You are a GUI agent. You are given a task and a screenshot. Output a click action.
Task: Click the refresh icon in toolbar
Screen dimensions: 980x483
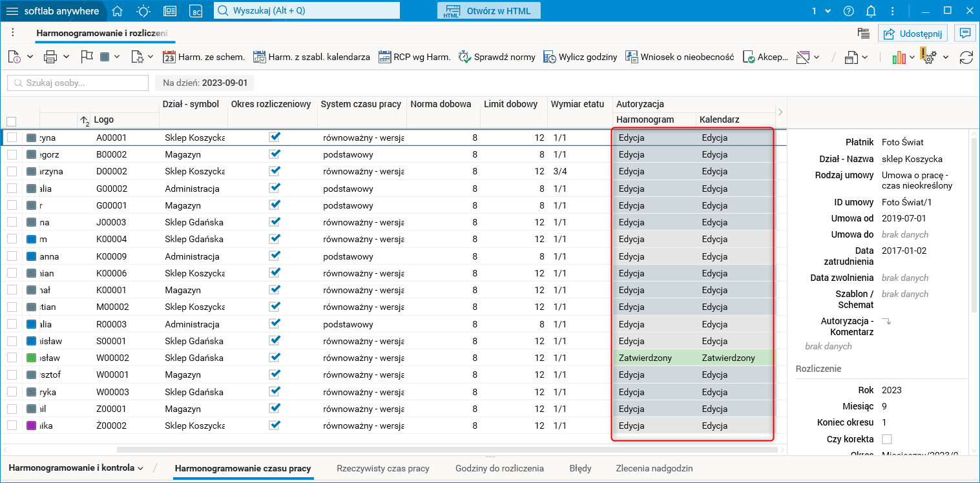(x=966, y=57)
